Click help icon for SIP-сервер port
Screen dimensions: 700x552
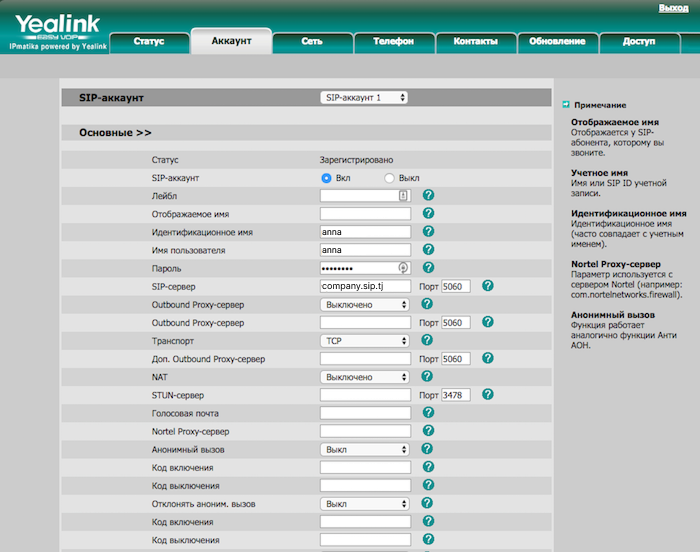coord(488,286)
